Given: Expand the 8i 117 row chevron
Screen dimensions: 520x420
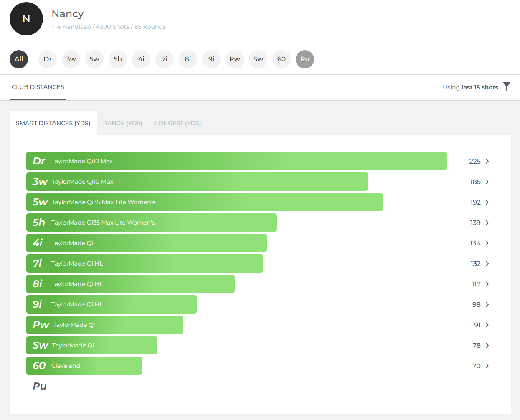Looking at the screenshot, I should pos(487,284).
